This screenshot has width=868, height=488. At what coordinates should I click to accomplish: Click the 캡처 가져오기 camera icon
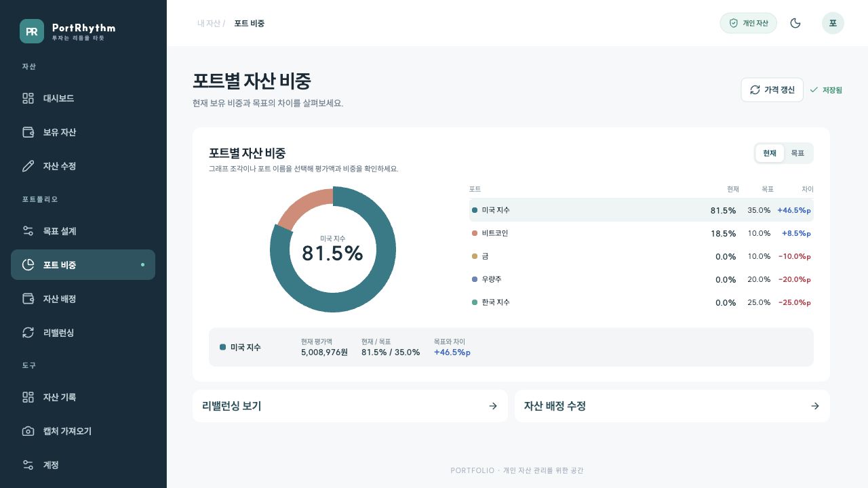[x=28, y=431]
